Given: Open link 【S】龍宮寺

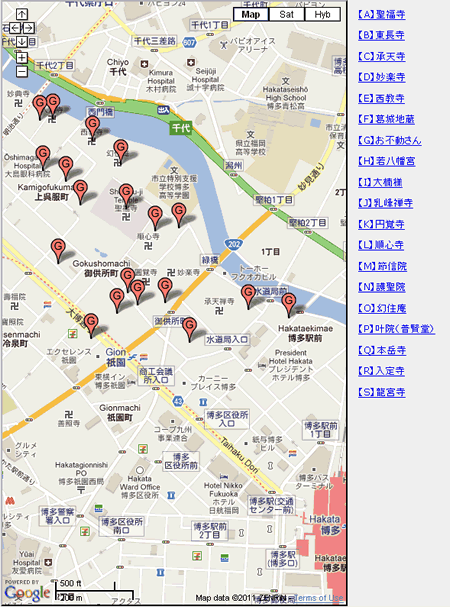Looking at the screenshot, I should click(x=381, y=392).
